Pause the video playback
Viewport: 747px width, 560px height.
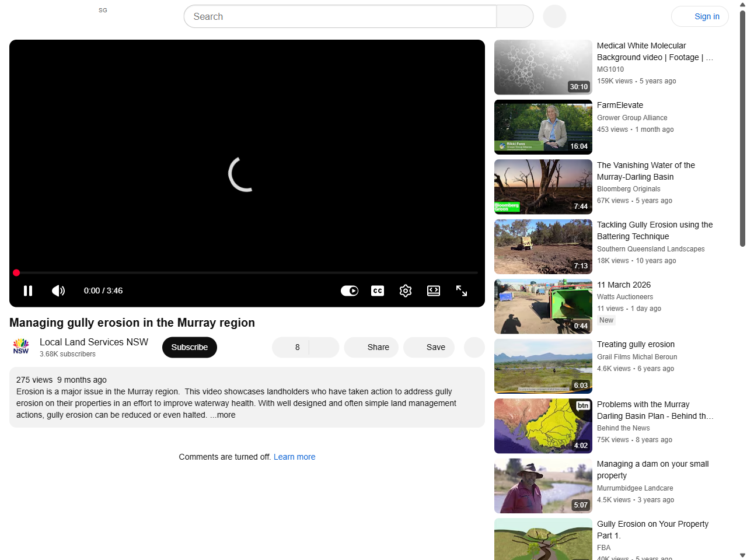pyautogui.click(x=27, y=290)
